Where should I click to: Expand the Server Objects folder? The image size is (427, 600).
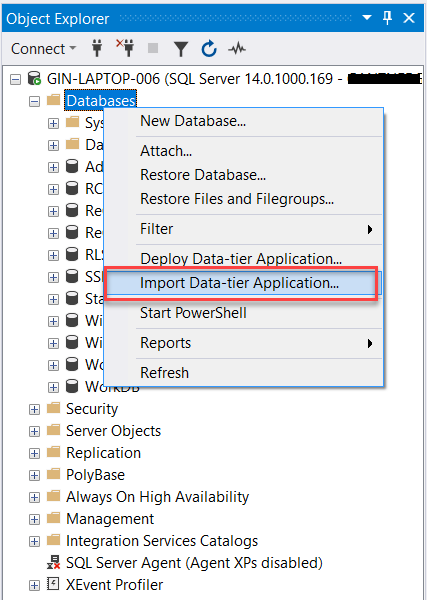(34, 432)
